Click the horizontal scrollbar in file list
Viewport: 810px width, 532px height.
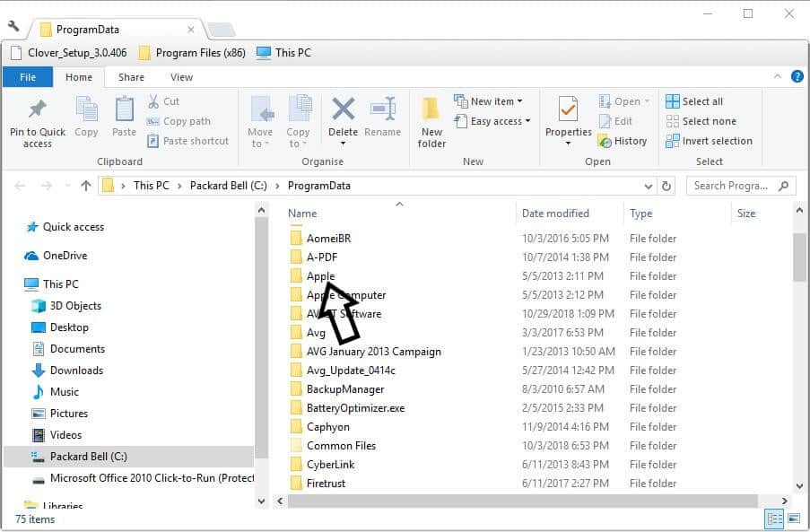[x=523, y=501]
